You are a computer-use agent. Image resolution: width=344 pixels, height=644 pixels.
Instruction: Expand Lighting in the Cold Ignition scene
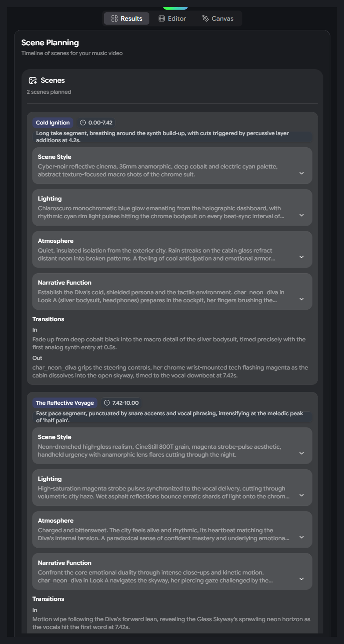click(301, 215)
